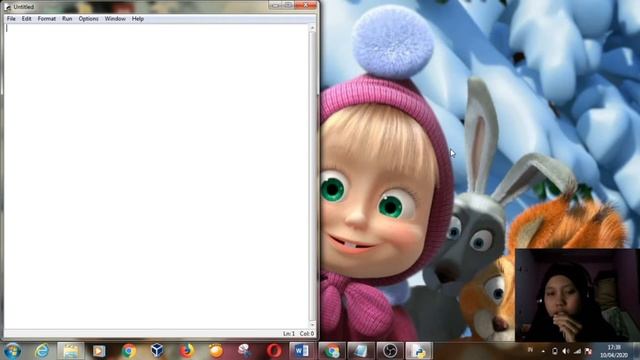
Task: Open the clock and date in taskbar
Action: (x=614, y=351)
